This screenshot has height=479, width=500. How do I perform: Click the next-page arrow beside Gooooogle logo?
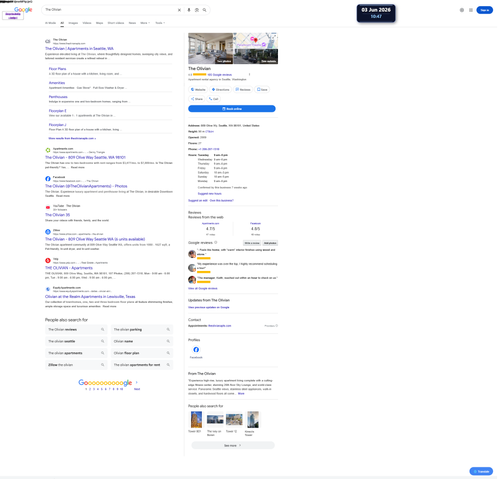(137, 382)
